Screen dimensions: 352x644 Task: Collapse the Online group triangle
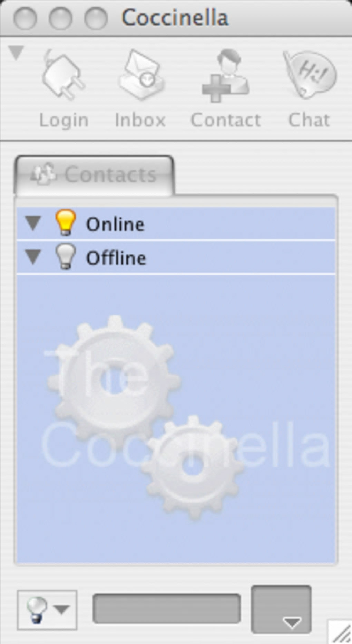coord(33,223)
